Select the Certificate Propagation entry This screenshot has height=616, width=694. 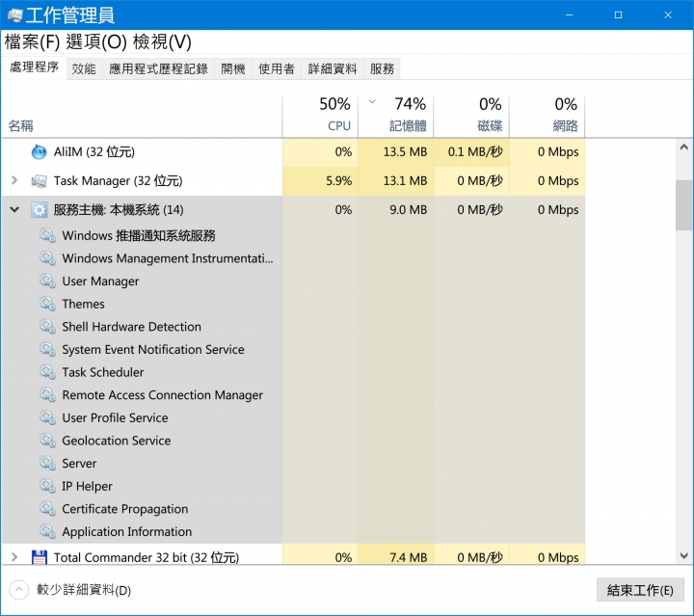tap(125, 509)
